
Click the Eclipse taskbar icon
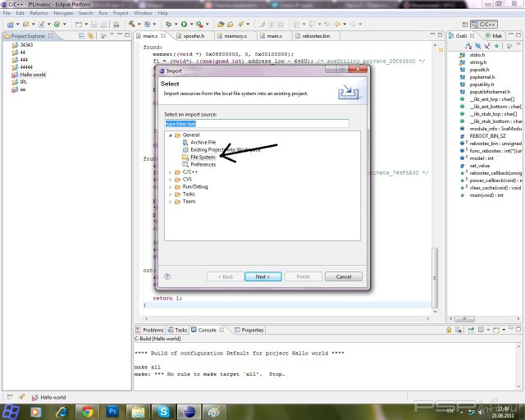coord(189,411)
